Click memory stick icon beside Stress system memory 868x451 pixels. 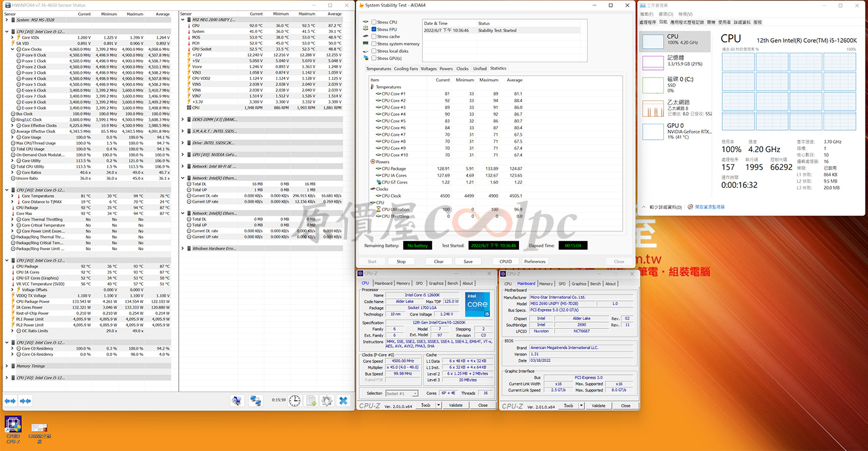366,43
